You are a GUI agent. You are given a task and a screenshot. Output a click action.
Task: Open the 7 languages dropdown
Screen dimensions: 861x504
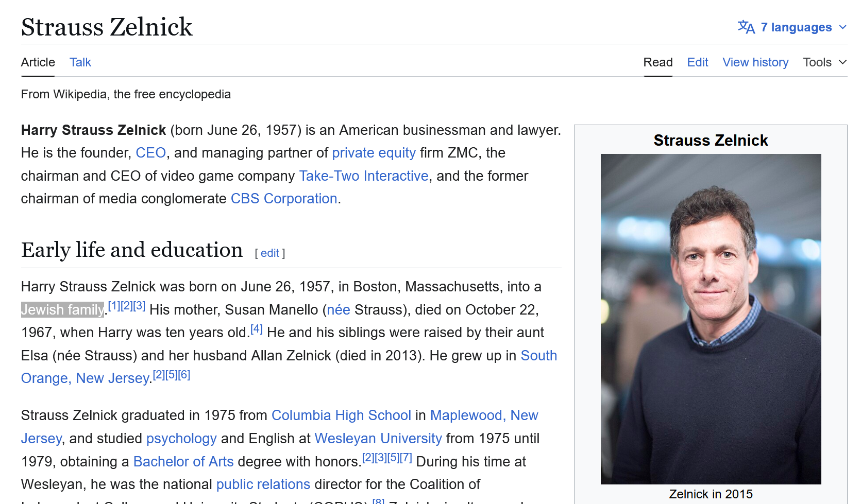(x=792, y=27)
